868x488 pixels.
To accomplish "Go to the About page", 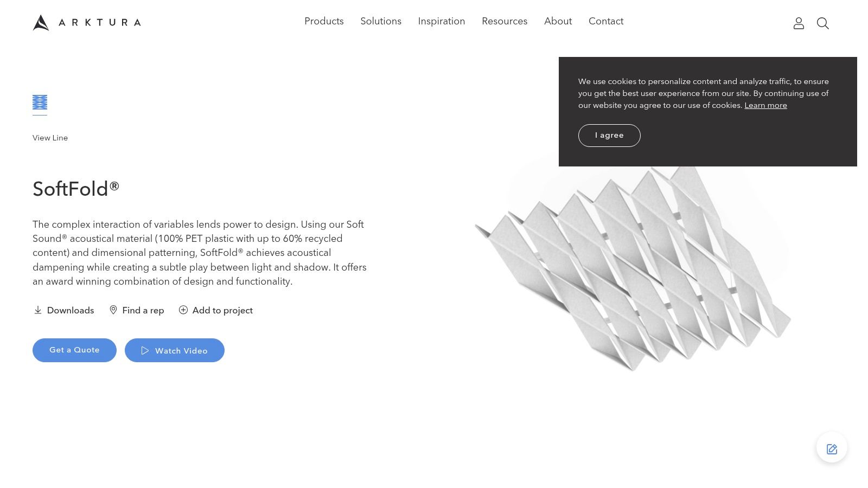I will (558, 21).
